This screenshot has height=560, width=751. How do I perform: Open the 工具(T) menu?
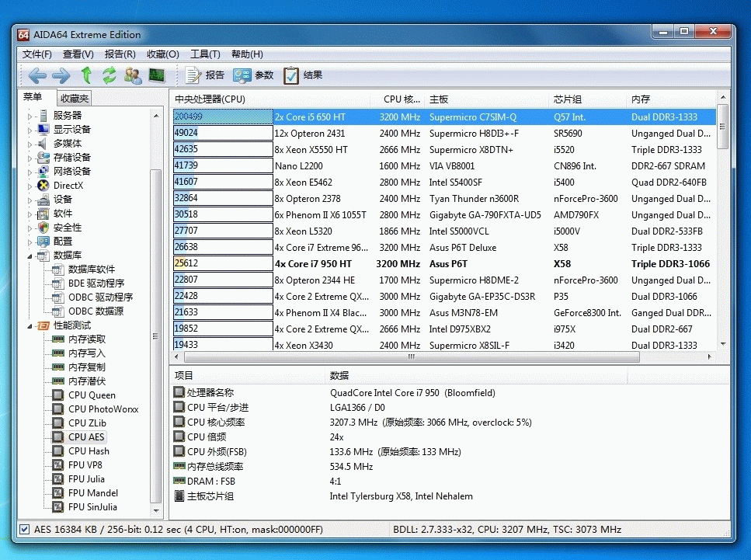pos(205,54)
